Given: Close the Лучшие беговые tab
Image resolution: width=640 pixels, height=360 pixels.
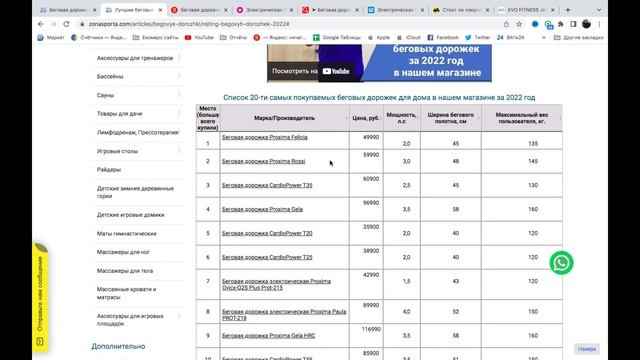Looking at the screenshot, I should [x=160, y=10].
